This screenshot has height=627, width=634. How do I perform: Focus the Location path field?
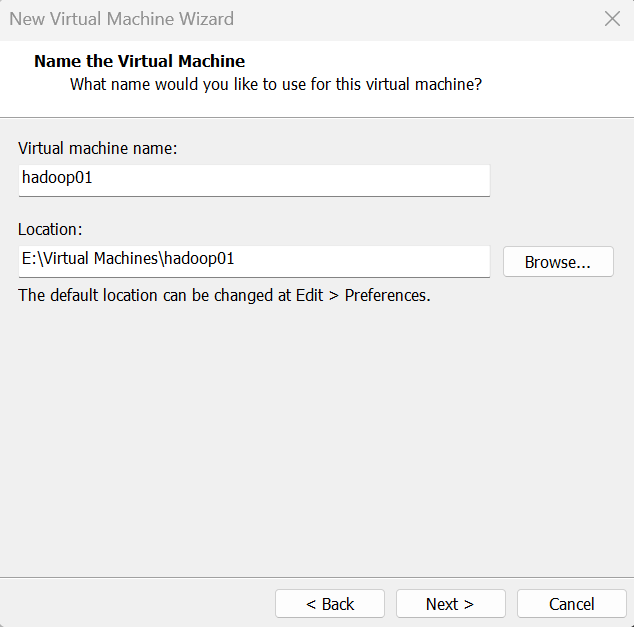[254, 262]
